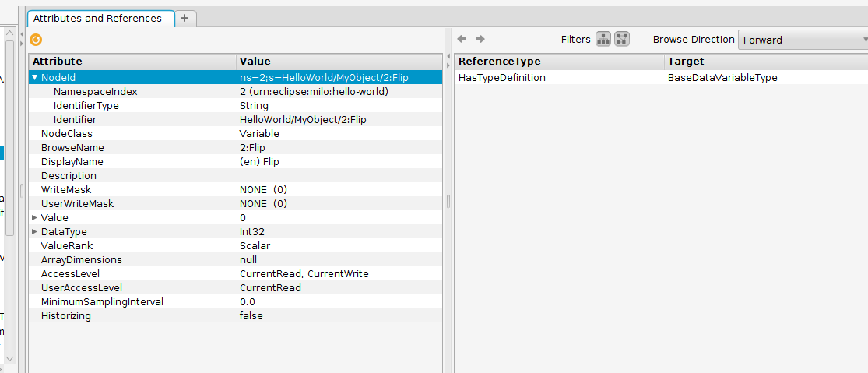Click the Attribute column header

(132, 61)
